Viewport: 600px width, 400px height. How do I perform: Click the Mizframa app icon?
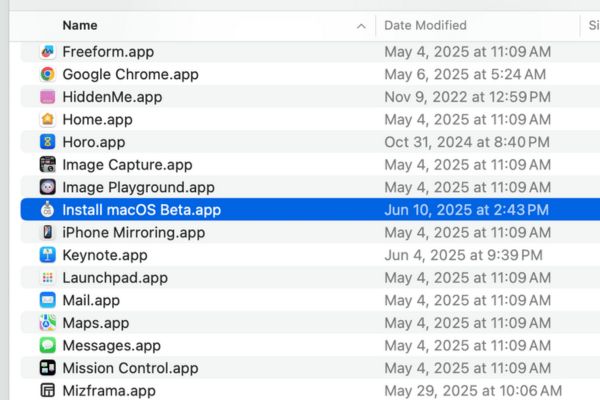click(47, 390)
